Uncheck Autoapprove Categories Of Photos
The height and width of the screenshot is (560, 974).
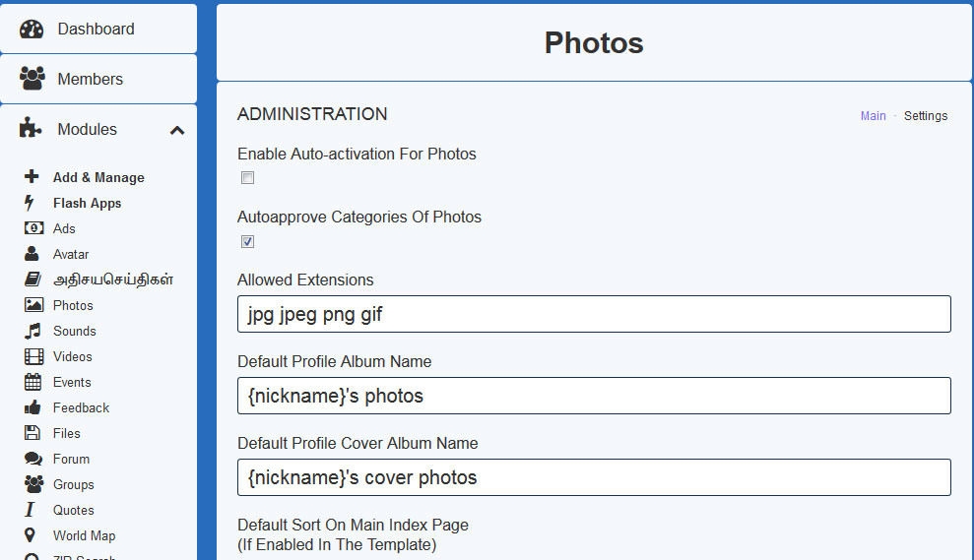point(248,241)
